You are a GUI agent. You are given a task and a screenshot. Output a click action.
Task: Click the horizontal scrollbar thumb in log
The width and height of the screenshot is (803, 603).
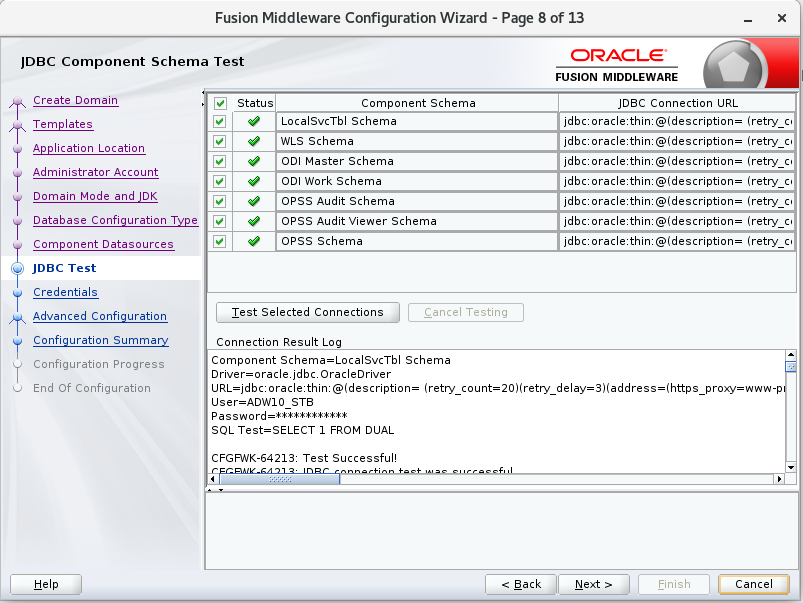pyautogui.click(x=280, y=479)
